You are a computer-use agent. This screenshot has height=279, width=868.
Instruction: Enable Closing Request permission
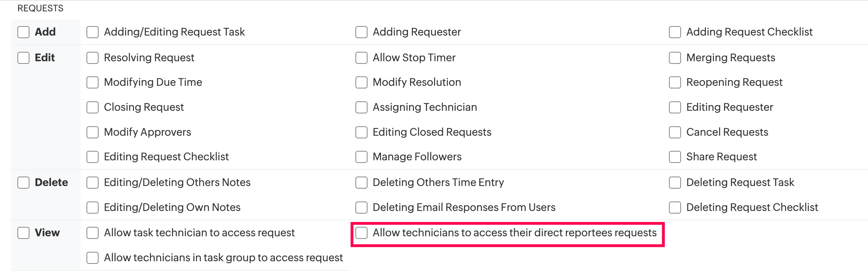point(93,107)
